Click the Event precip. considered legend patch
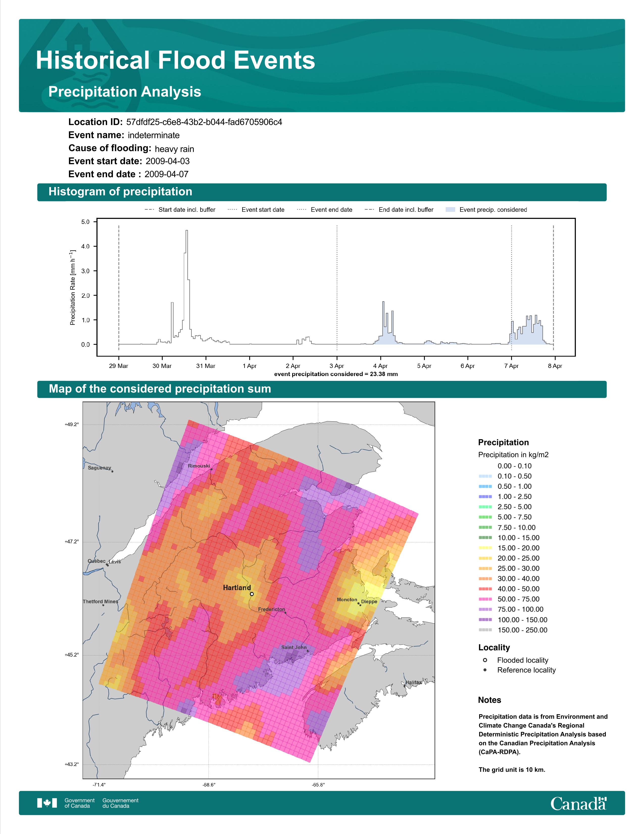Image resolution: width=644 pixels, height=834 pixels. coord(451,210)
